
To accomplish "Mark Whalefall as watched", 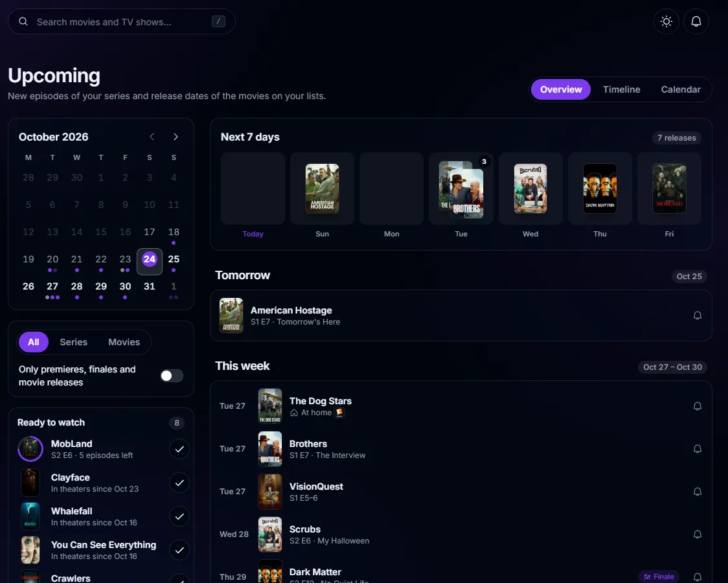I will 179,517.
